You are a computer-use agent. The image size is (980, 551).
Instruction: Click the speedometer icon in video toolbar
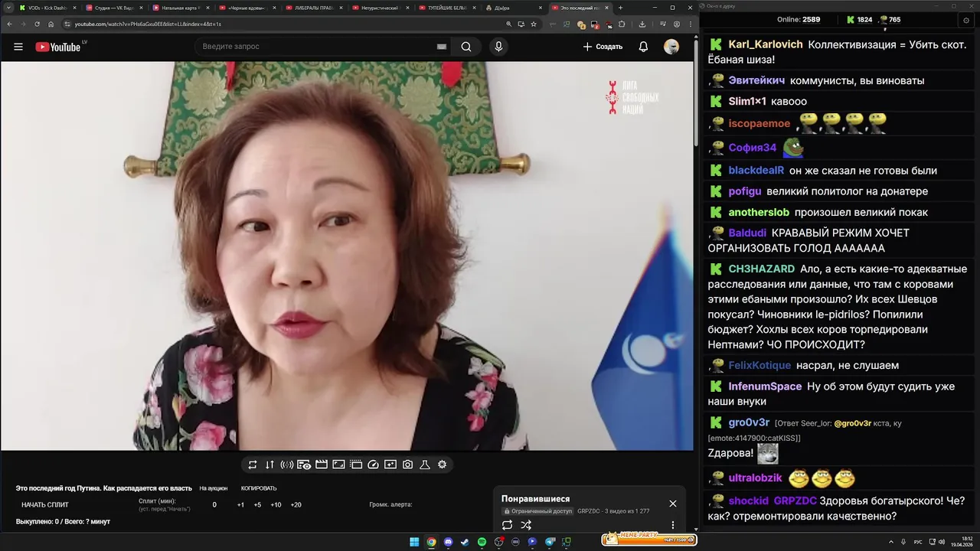tap(374, 465)
